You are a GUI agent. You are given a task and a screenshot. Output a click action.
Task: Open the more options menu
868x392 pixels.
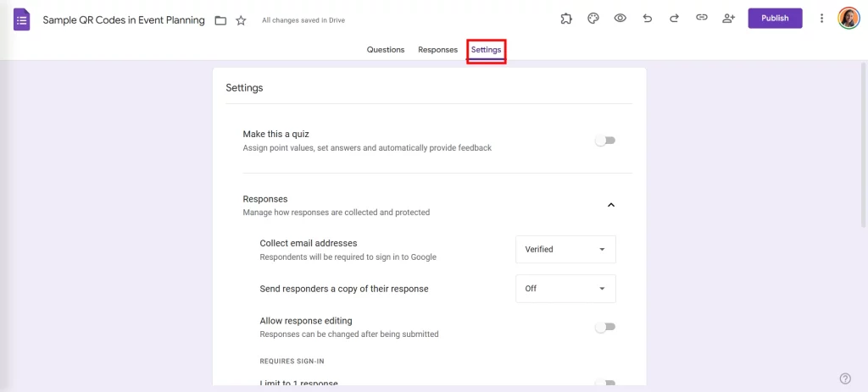tap(821, 19)
